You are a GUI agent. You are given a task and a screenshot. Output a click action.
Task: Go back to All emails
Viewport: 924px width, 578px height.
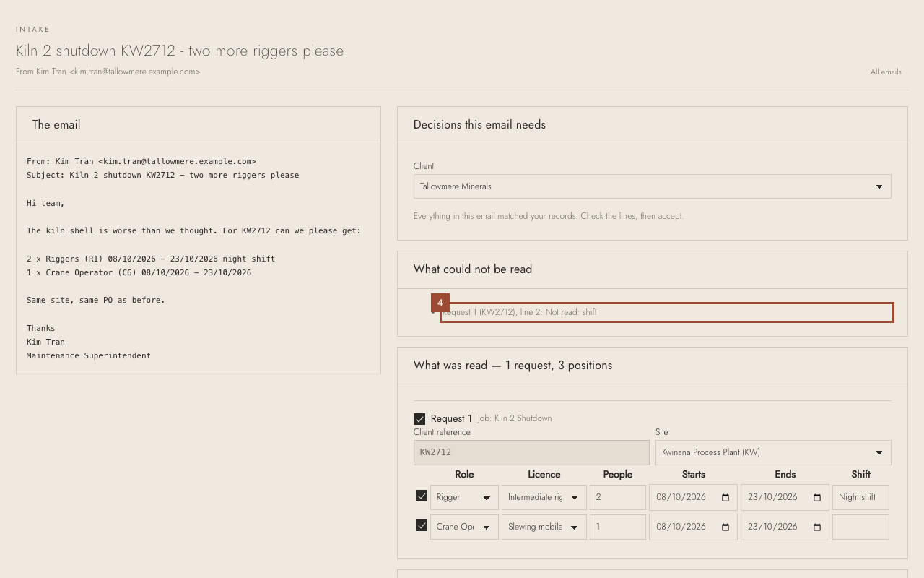886,72
